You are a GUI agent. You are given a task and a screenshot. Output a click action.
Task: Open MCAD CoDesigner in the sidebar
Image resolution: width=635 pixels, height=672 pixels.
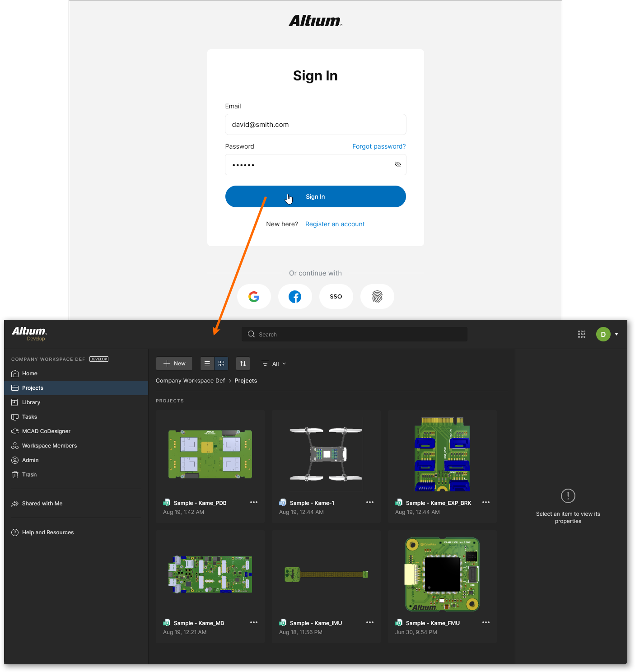point(76,431)
